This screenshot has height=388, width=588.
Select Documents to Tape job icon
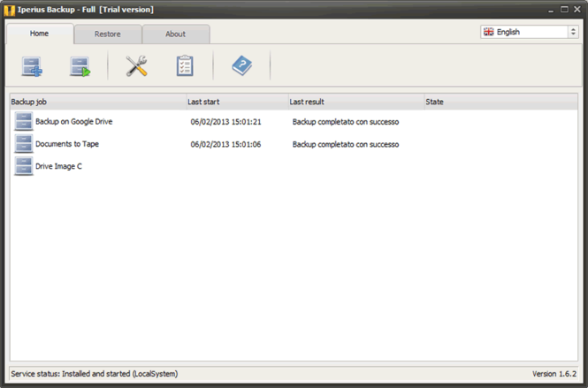pos(24,143)
